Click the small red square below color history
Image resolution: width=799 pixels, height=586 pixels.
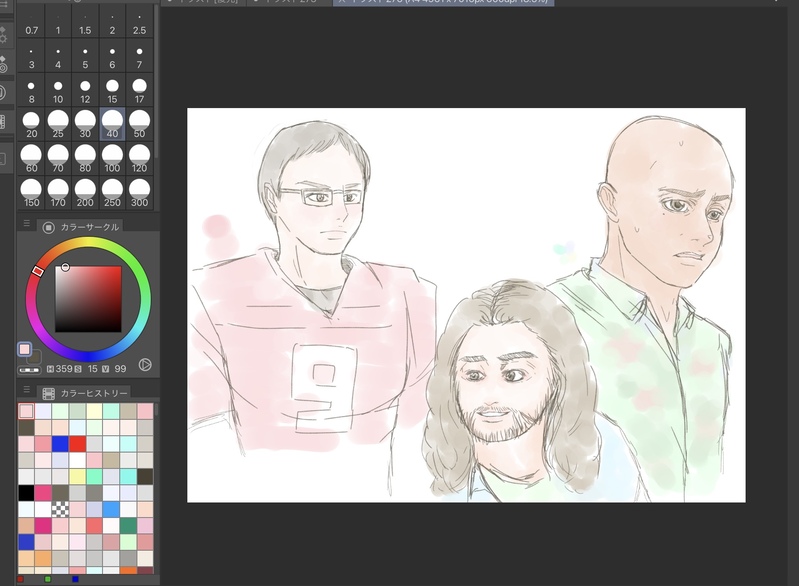(x=20, y=579)
